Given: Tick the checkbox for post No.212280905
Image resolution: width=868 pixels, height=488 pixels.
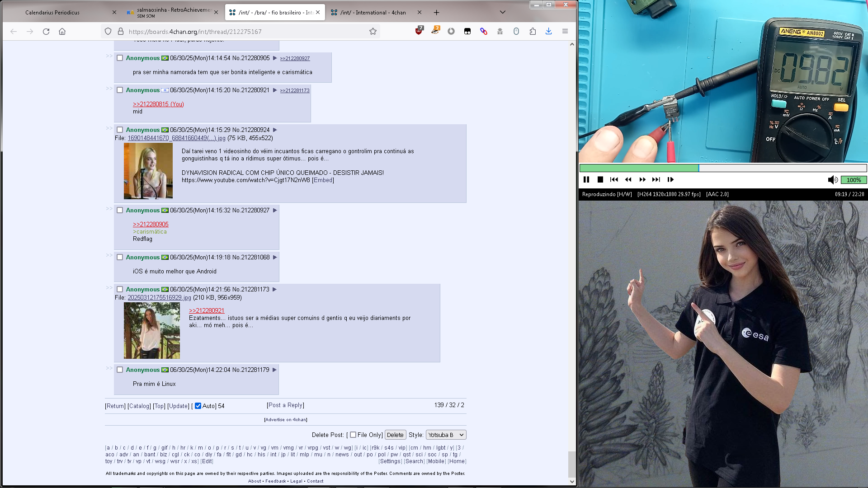Looking at the screenshot, I should [x=120, y=58].
